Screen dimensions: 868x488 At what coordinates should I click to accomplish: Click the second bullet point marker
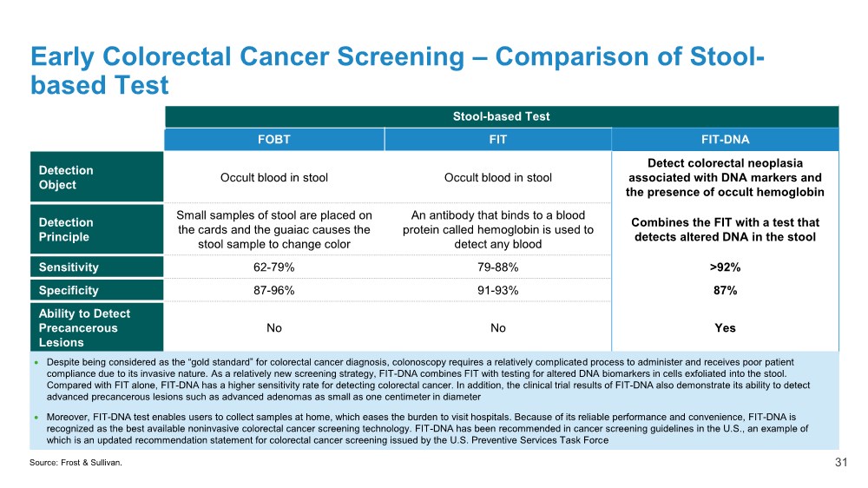[36, 418]
